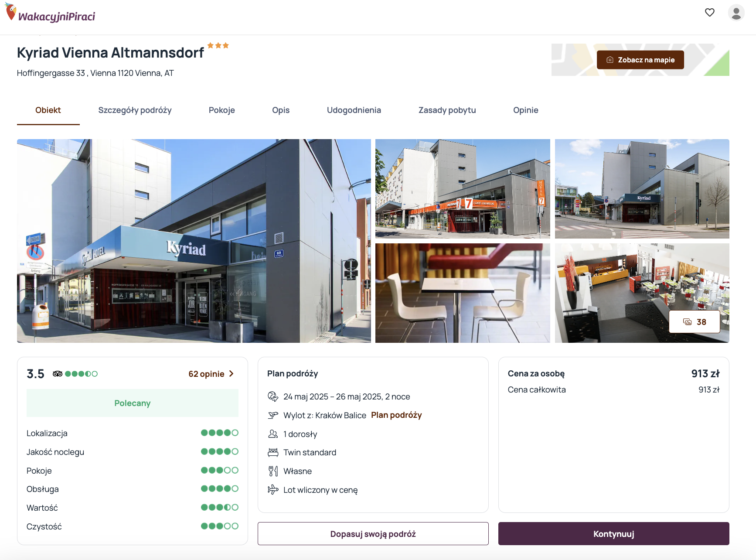The width and height of the screenshot is (756, 560).
Task: Click the WakacyjniPiraci logo
Action: click(x=50, y=13)
